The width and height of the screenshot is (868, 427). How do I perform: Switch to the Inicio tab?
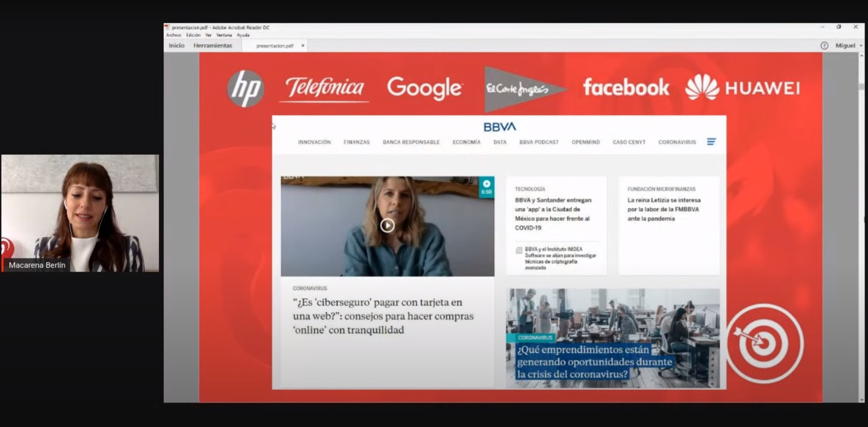pyautogui.click(x=177, y=45)
